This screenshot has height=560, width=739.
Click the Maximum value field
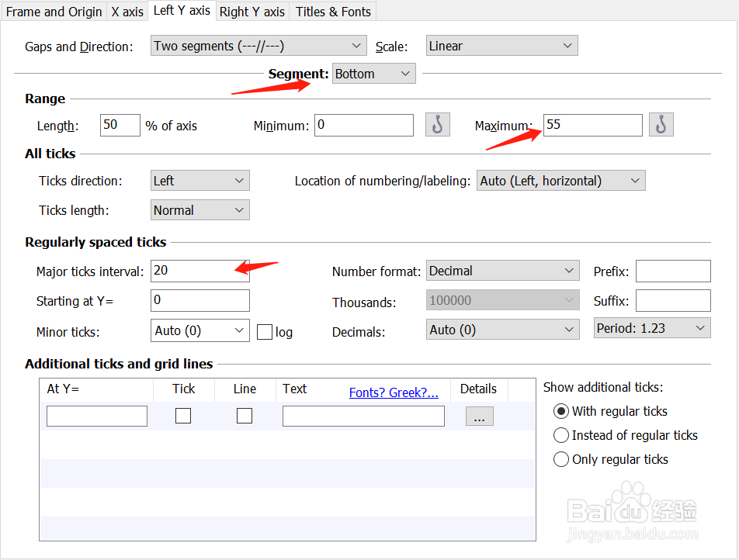(593, 126)
